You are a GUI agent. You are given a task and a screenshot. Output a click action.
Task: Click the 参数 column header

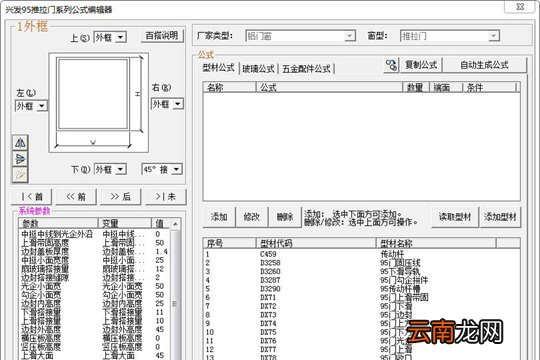58,224
